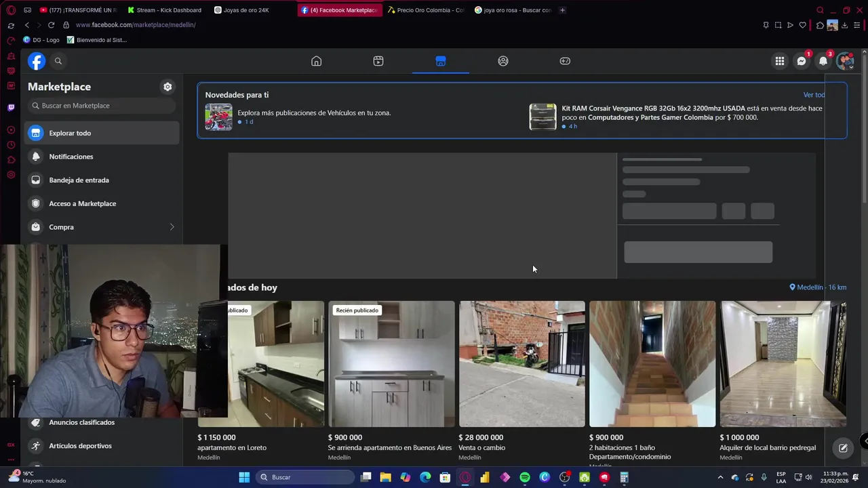Image resolution: width=868 pixels, height=488 pixels.
Task: Open Twitch icon in Opera sidebar
Action: pyautogui.click(x=11, y=107)
